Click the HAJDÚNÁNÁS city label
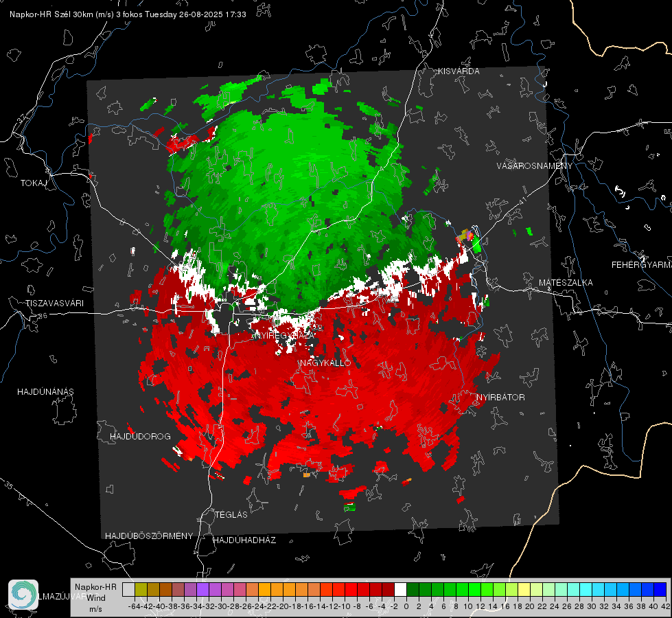672x618 pixels. pos(45,392)
